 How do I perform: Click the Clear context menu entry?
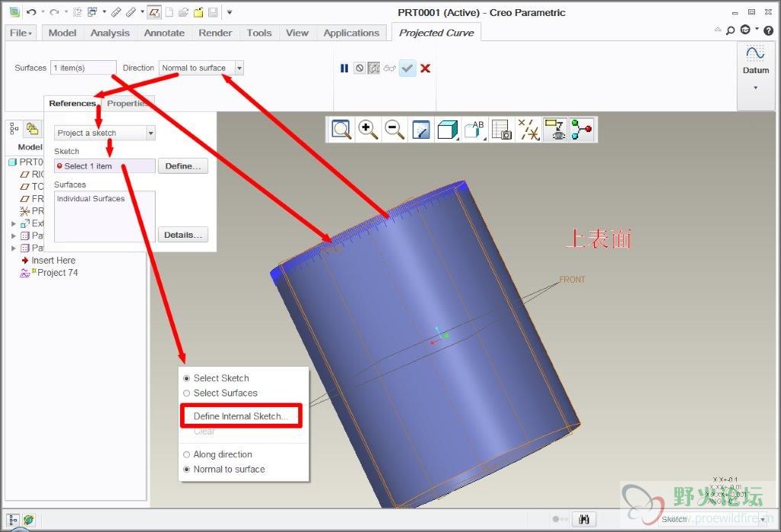coord(204,431)
